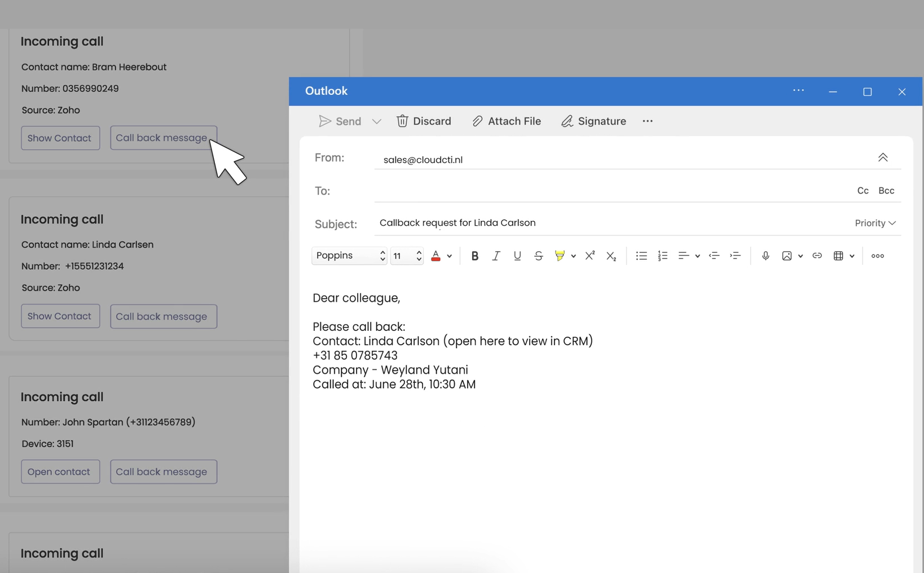Open the Signature option
Screen dimensions: 924x573
[593, 121]
